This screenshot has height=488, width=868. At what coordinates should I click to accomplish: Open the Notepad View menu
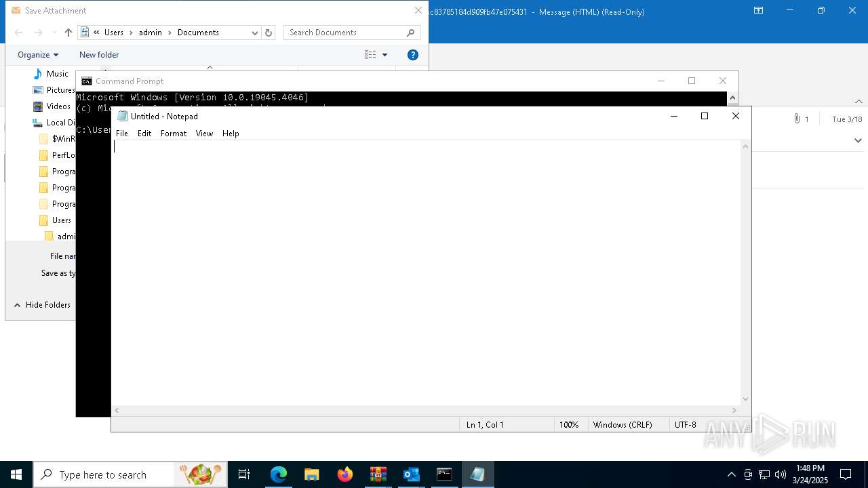point(205,134)
